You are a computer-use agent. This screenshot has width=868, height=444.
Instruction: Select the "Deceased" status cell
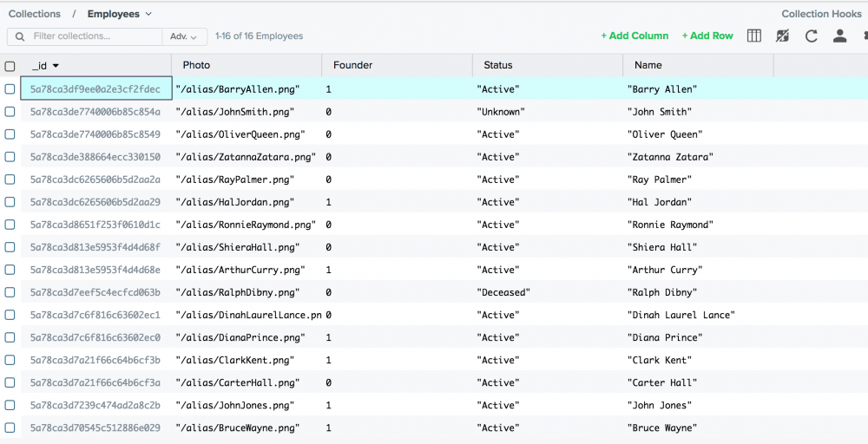[503, 292]
